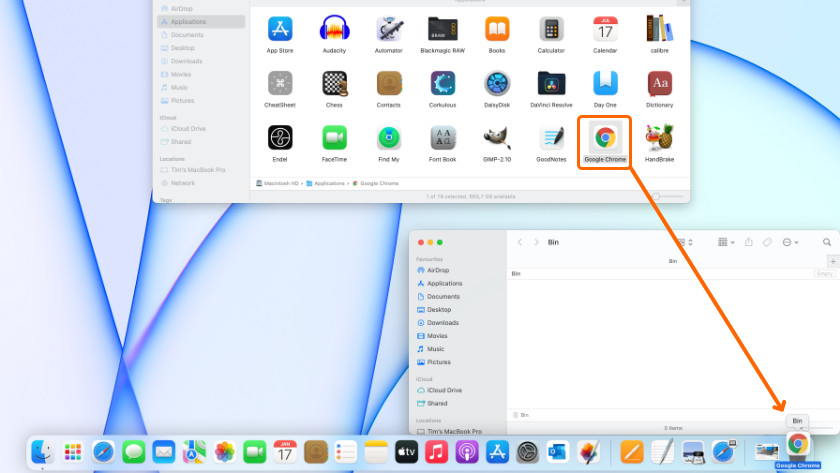Select Google Chrome in the Applications window
The height and width of the screenshot is (473, 840).
tap(605, 138)
